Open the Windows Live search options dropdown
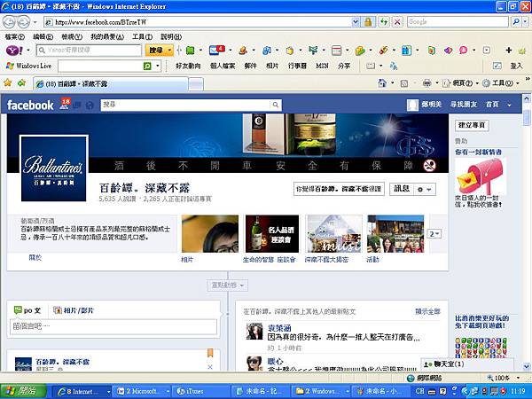Viewport: 532px width, 399px height. click(x=158, y=66)
